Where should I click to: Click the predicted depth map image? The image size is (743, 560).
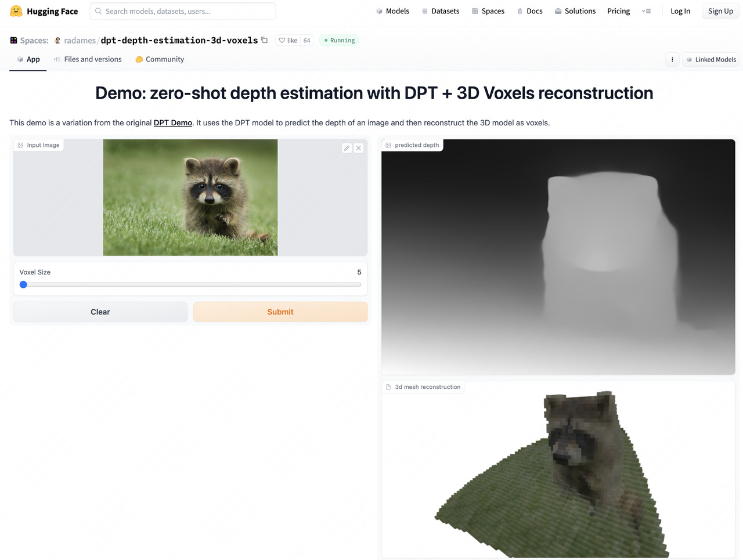pyautogui.click(x=558, y=257)
